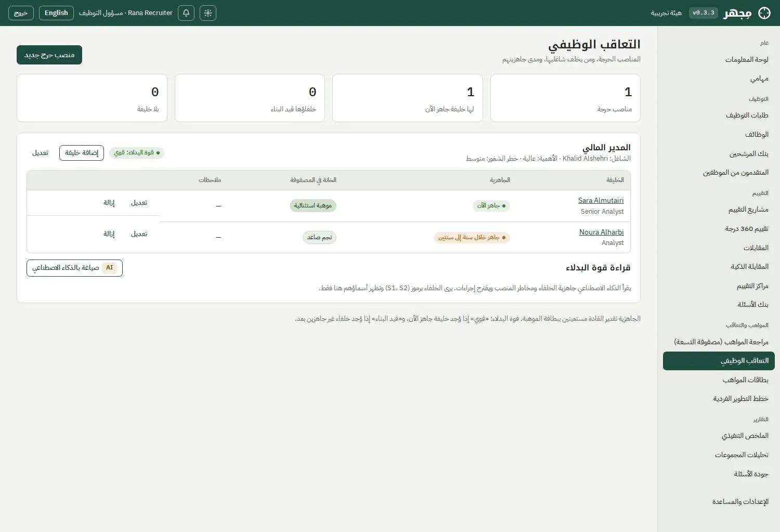Image resolution: width=780 pixels, height=532 pixels.
Task: Click the خروج logout button
Action: tap(21, 13)
